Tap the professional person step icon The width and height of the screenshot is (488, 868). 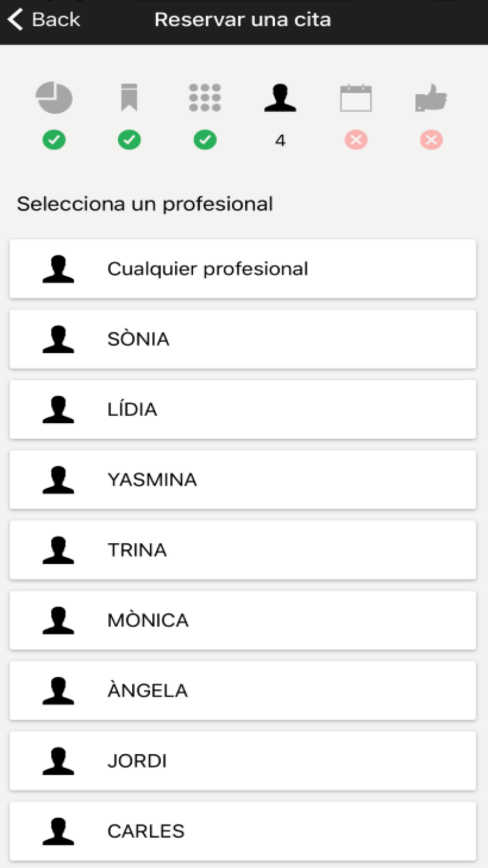[x=280, y=98]
